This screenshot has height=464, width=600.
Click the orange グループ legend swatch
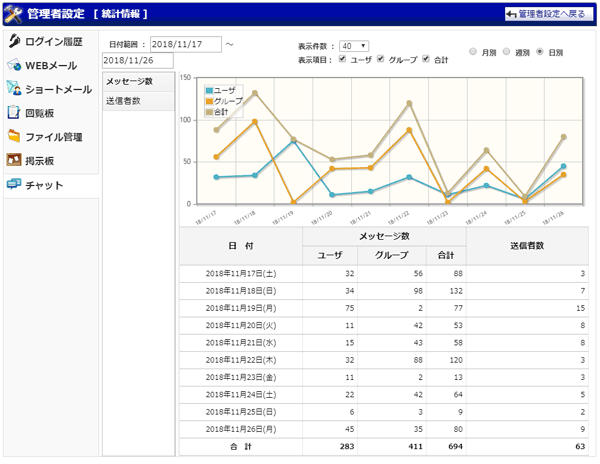pos(209,101)
